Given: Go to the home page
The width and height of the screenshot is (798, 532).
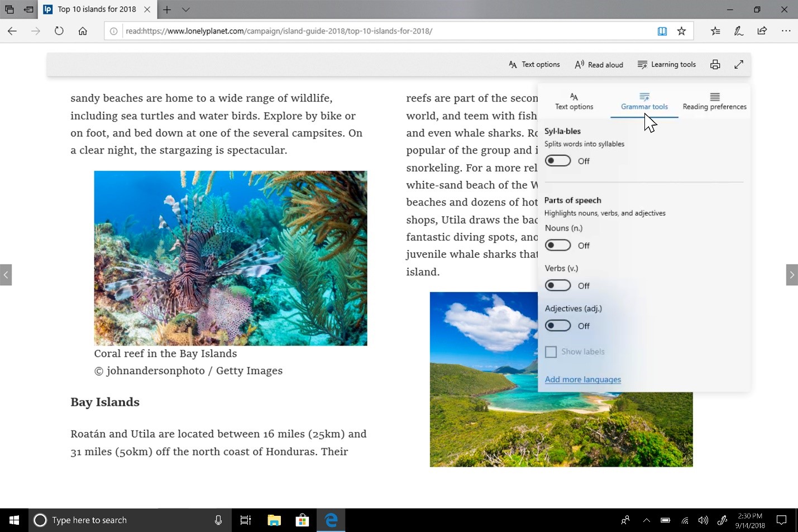Looking at the screenshot, I should click(83, 31).
